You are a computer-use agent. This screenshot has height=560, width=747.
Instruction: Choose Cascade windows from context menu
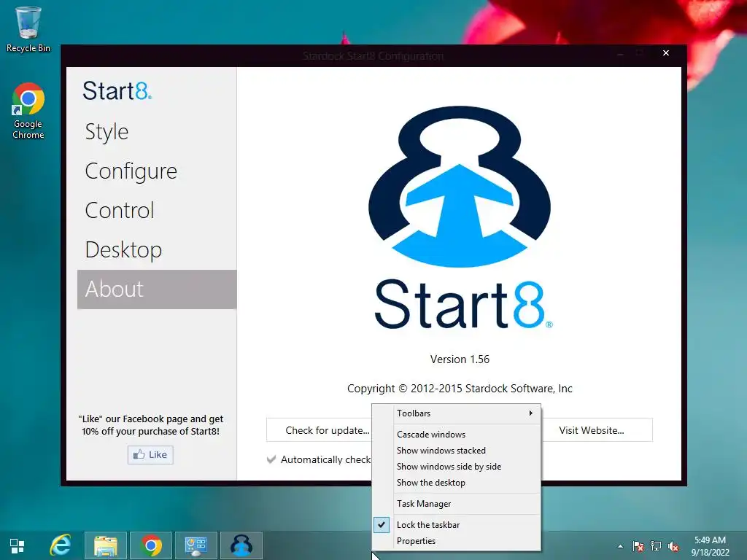pos(457,435)
